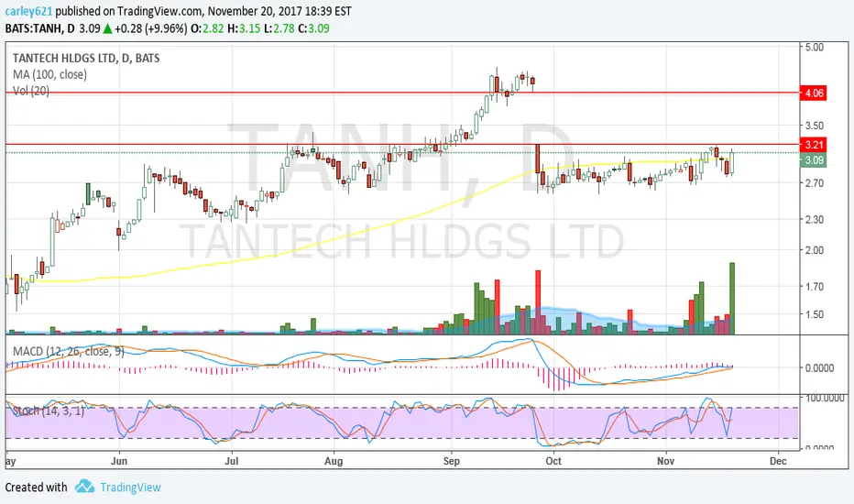
Task: Click the L:2.78 low value
Action: tap(279, 28)
